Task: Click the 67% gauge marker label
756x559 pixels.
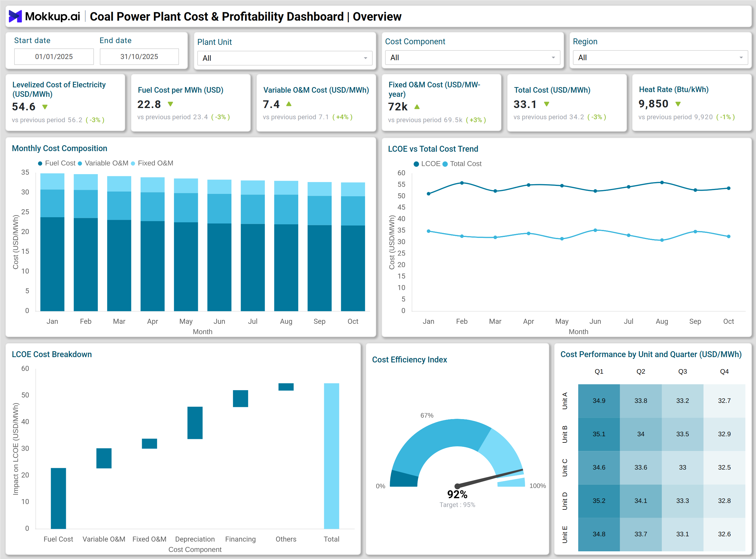Action: (x=427, y=416)
